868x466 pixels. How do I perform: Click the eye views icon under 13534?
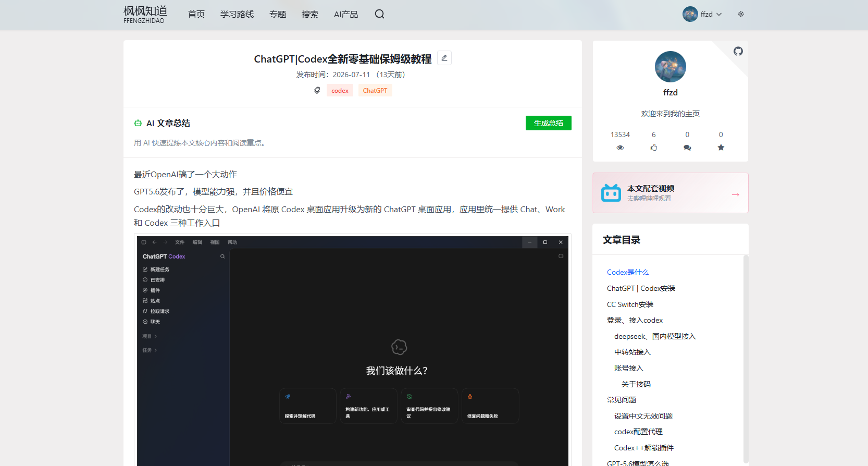click(620, 148)
